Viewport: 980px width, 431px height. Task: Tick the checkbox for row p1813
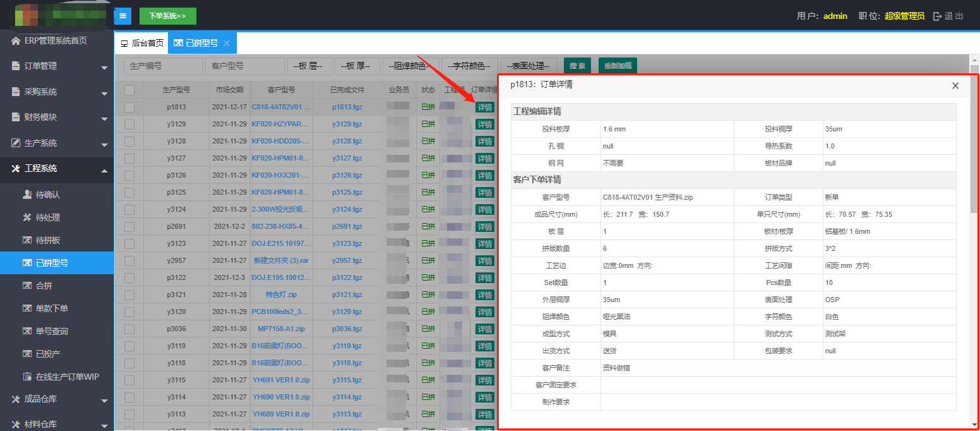point(129,107)
